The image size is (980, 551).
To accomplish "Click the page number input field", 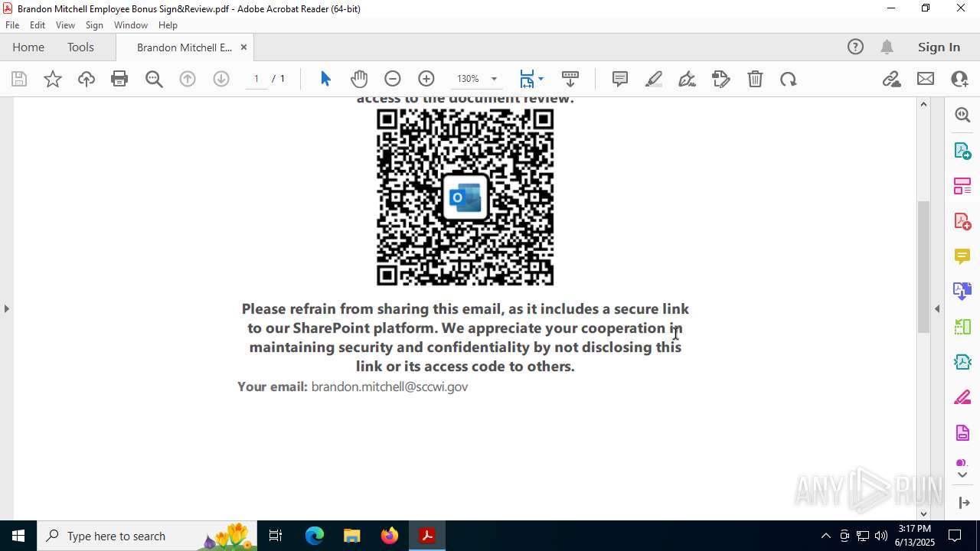I will pos(256,79).
